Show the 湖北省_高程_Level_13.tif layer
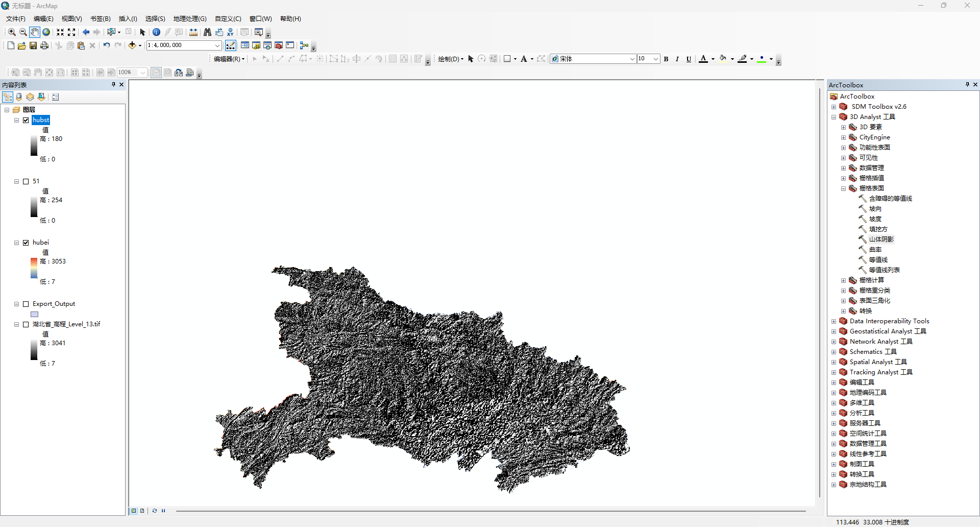The image size is (980, 527). [26, 324]
